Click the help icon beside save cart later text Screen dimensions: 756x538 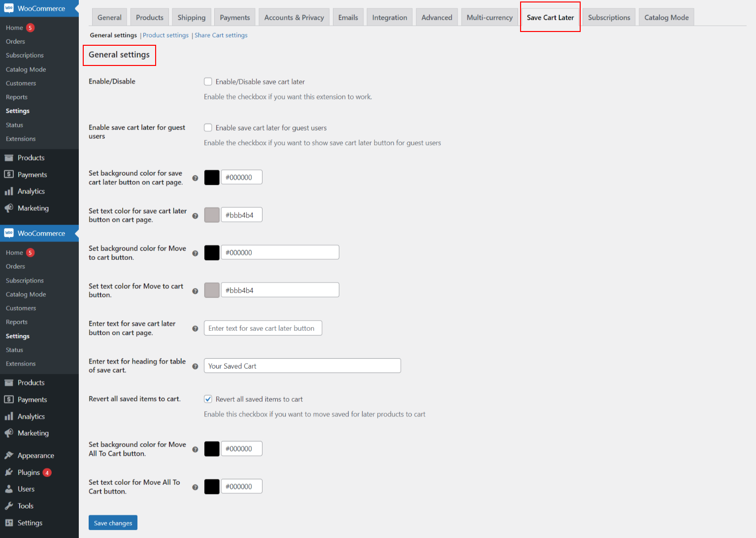(x=195, y=328)
